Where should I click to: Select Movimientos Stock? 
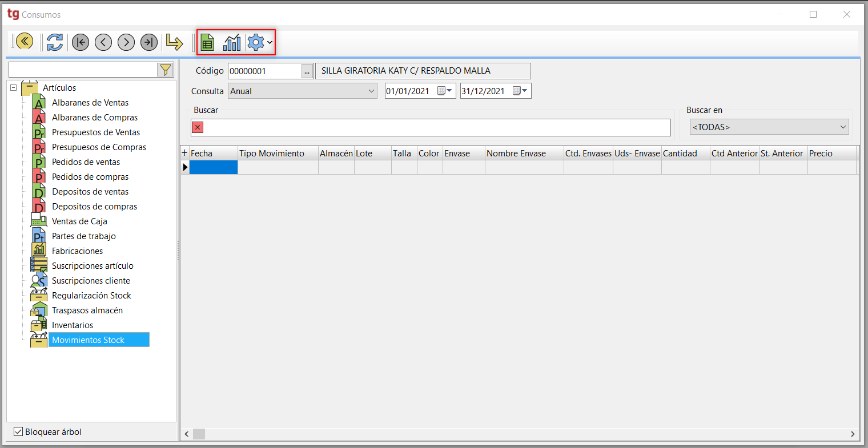pos(99,340)
